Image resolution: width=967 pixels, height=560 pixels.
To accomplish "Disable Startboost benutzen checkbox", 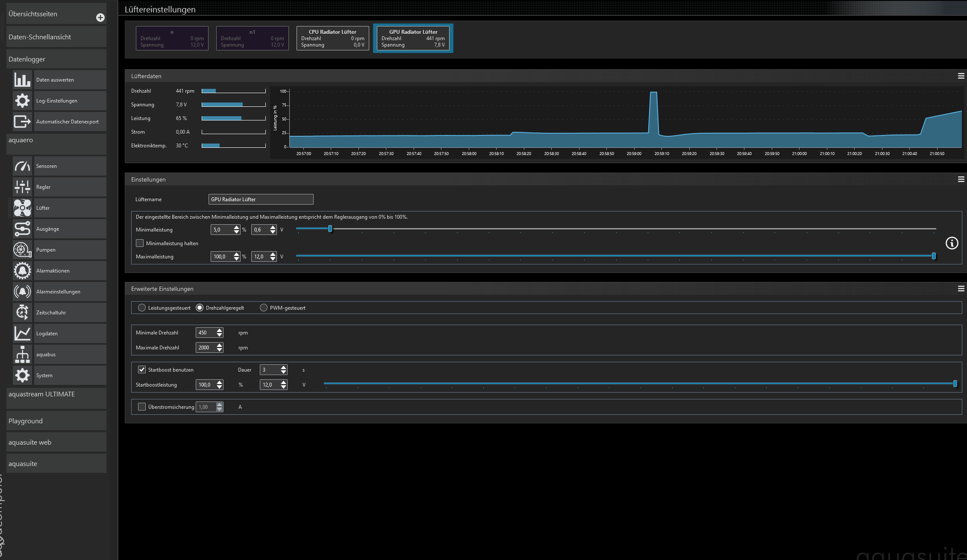I will point(142,369).
